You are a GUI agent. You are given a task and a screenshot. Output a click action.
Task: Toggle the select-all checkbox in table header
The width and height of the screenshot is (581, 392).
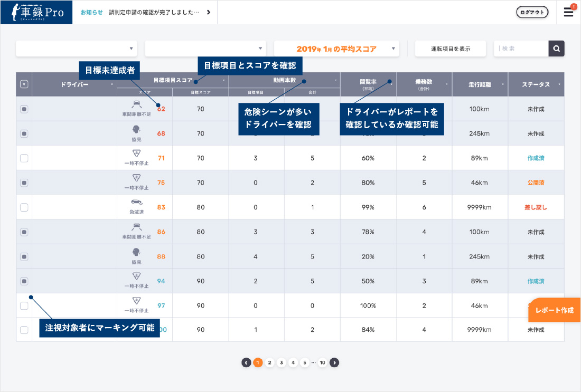pos(24,84)
